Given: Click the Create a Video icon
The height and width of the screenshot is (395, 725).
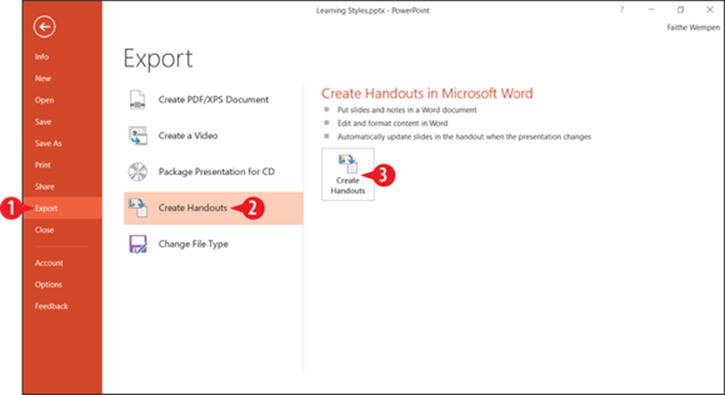Looking at the screenshot, I should click(x=138, y=136).
